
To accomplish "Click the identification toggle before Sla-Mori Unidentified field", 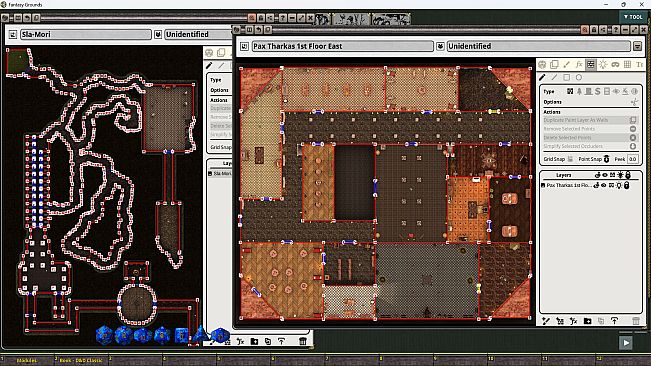I will (158, 34).
